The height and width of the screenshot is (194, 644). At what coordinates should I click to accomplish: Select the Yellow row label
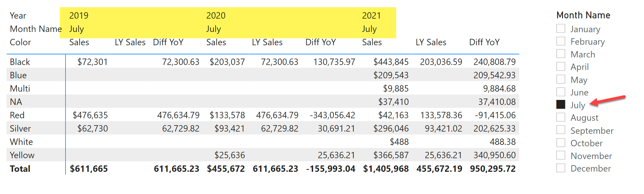[22, 155]
